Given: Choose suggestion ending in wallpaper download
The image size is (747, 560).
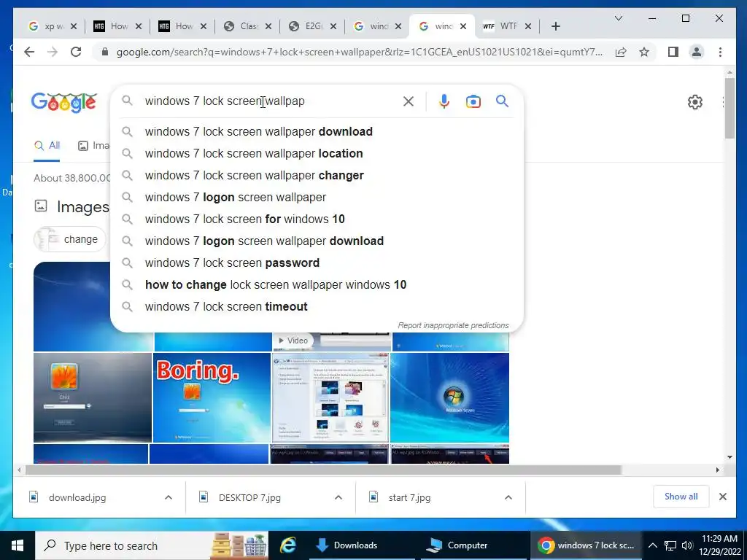Looking at the screenshot, I should [317, 131].
